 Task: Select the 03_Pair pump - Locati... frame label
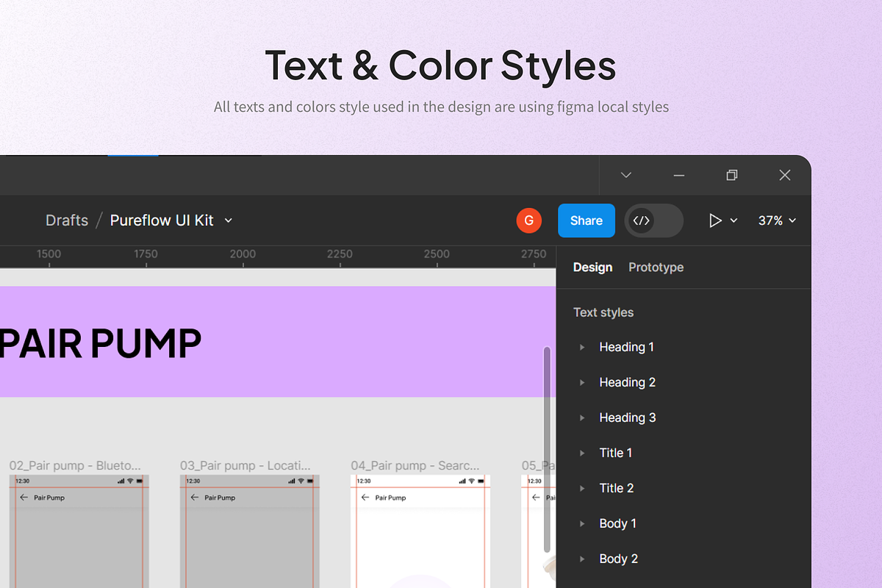[x=245, y=465]
